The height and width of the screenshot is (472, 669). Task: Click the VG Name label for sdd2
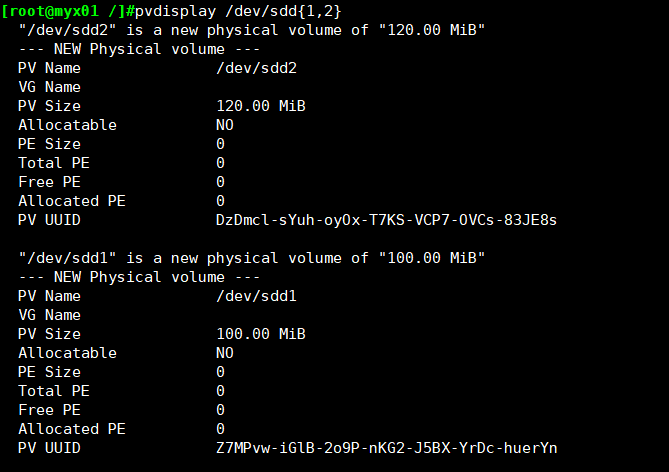(x=49, y=87)
